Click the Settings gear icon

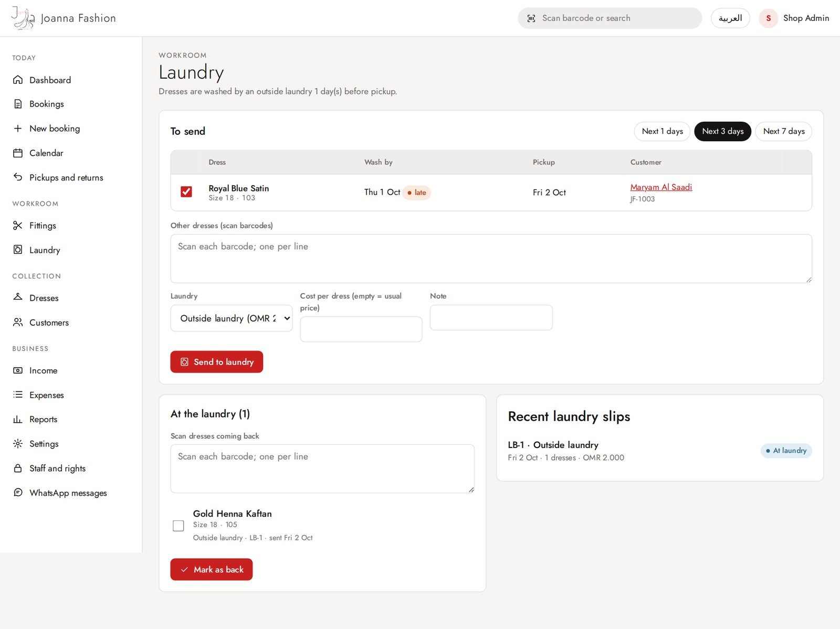18,444
